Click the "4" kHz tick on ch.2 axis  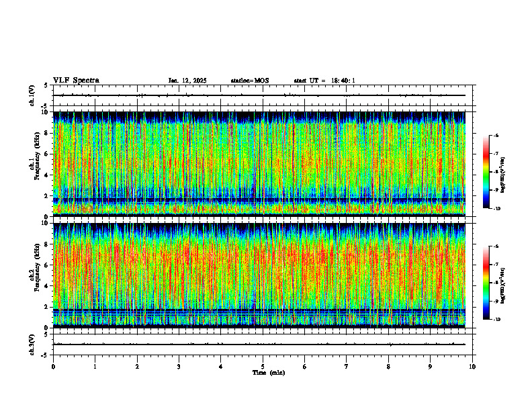click(x=46, y=286)
